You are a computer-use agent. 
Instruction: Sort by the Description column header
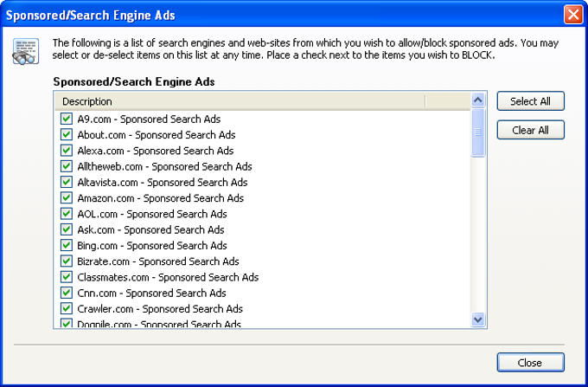[240, 101]
